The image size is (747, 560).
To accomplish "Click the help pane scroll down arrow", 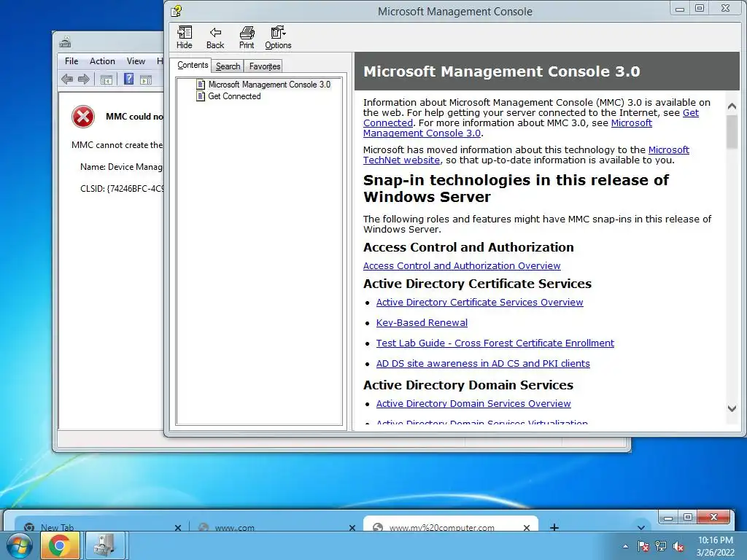I will [732, 408].
